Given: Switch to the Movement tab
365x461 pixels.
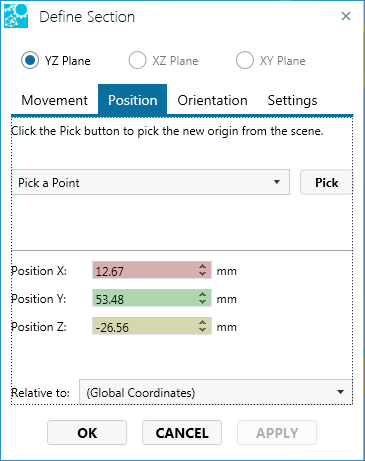Looking at the screenshot, I should [54, 100].
